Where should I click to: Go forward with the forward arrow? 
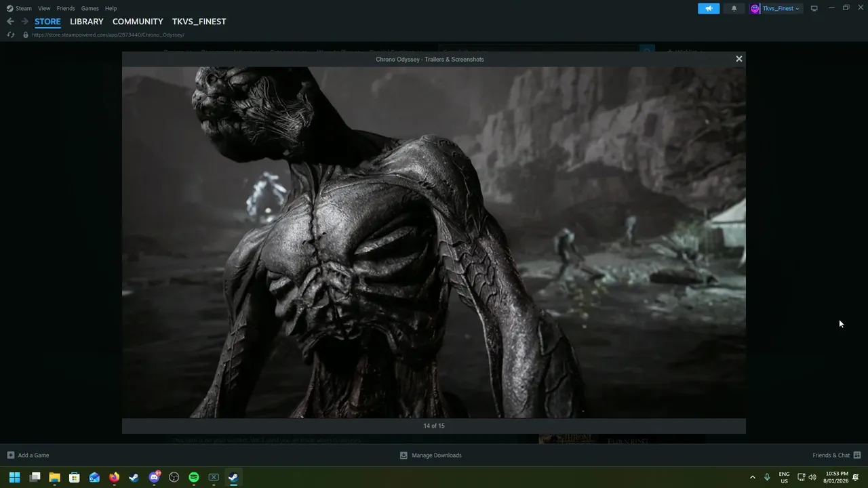(x=24, y=22)
